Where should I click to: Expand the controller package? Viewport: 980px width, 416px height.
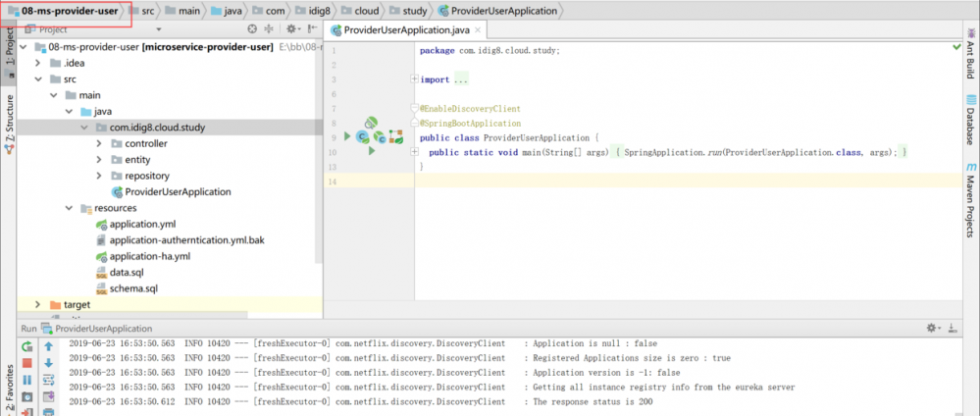click(x=100, y=144)
